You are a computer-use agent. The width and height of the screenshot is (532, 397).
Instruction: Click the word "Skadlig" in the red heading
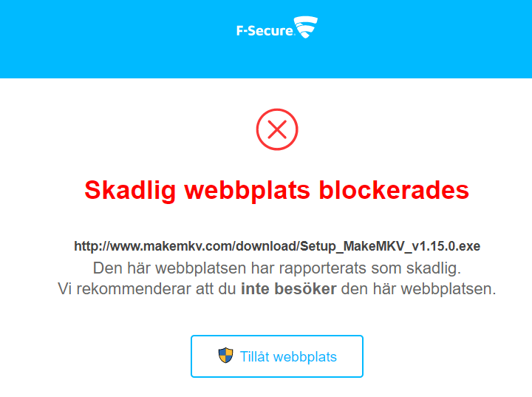pyautogui.click(x=130, y=190)
